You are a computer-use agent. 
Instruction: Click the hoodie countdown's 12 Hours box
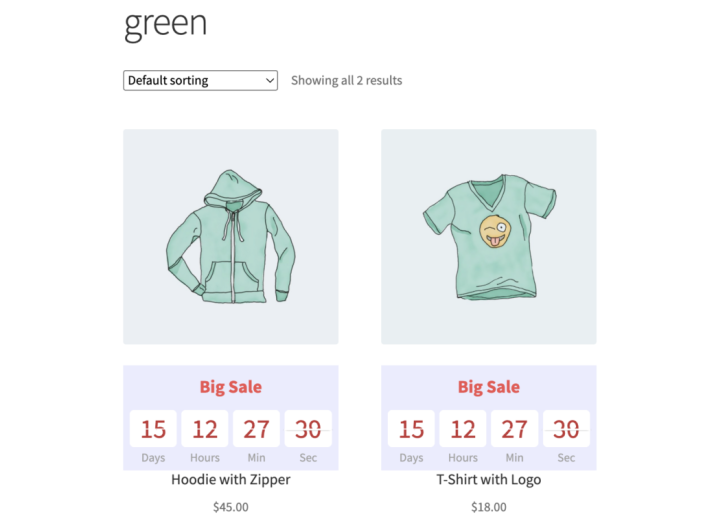205,428
